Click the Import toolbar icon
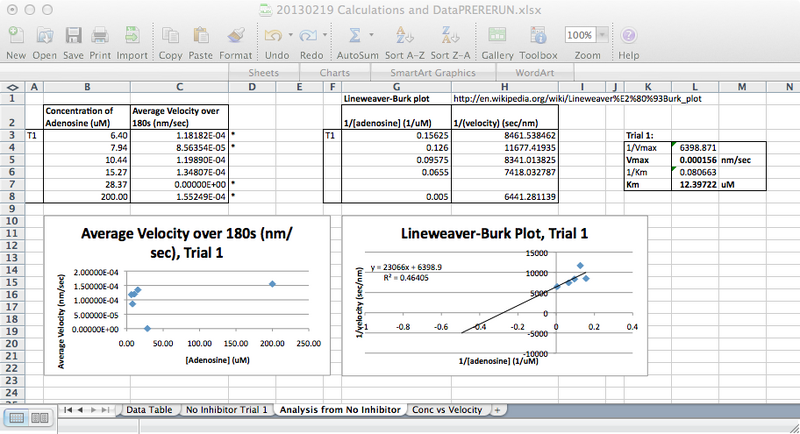The width and height of the screenshot is (800, 434). coord(131,36)
